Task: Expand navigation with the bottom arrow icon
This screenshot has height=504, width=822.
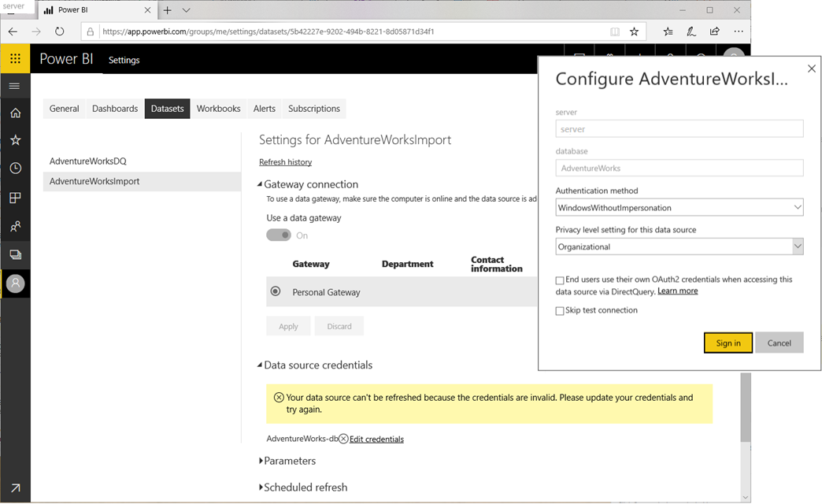Action: [x=15, y=487]
